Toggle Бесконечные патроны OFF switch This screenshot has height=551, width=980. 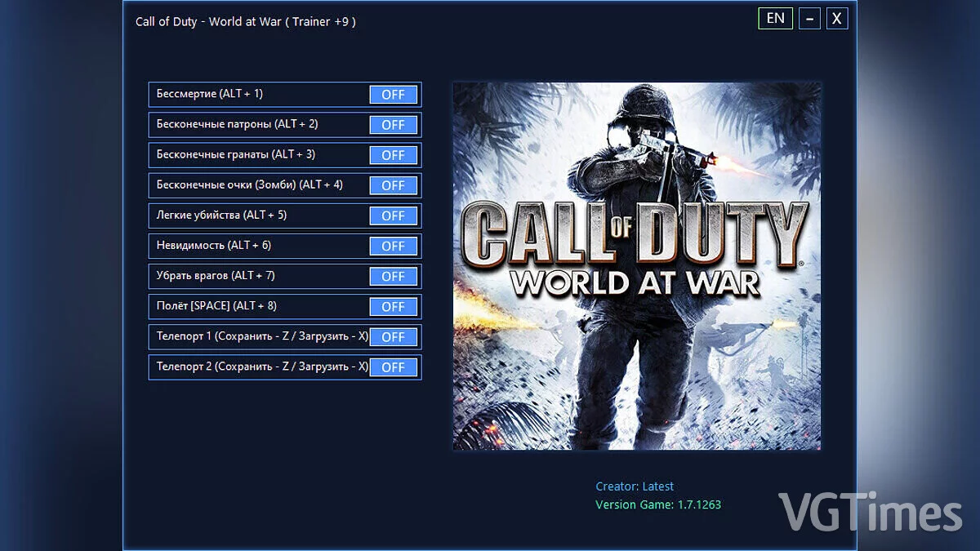click(x=393, y=125)
